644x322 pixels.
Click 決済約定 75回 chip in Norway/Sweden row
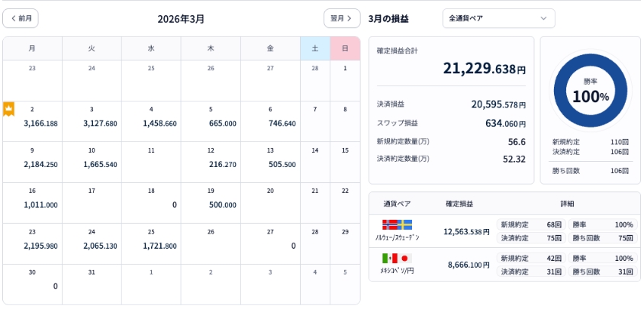point(531,238)
